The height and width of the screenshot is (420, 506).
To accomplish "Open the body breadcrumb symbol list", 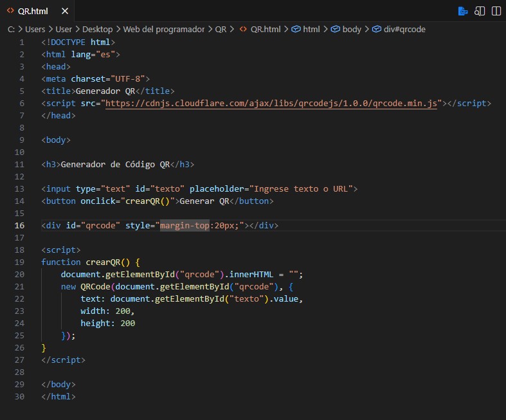I will (x=352, y=30).
